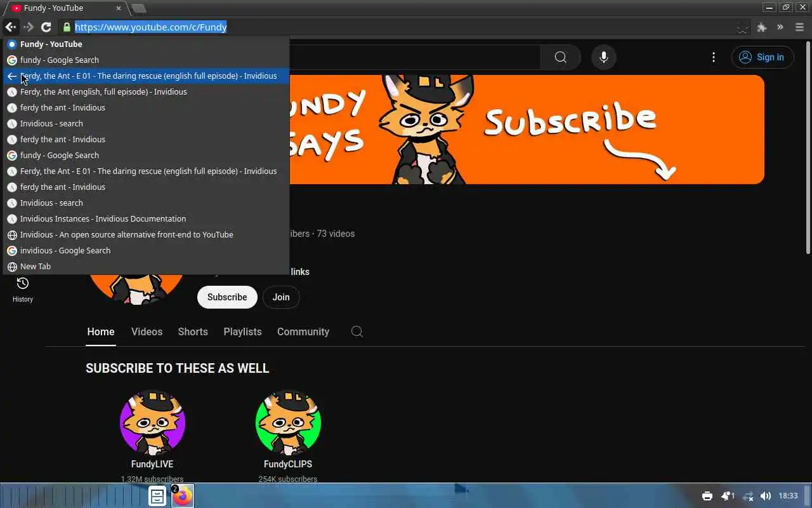
Task: Select 'New Tab' history entry
Action: pos(147,266)
